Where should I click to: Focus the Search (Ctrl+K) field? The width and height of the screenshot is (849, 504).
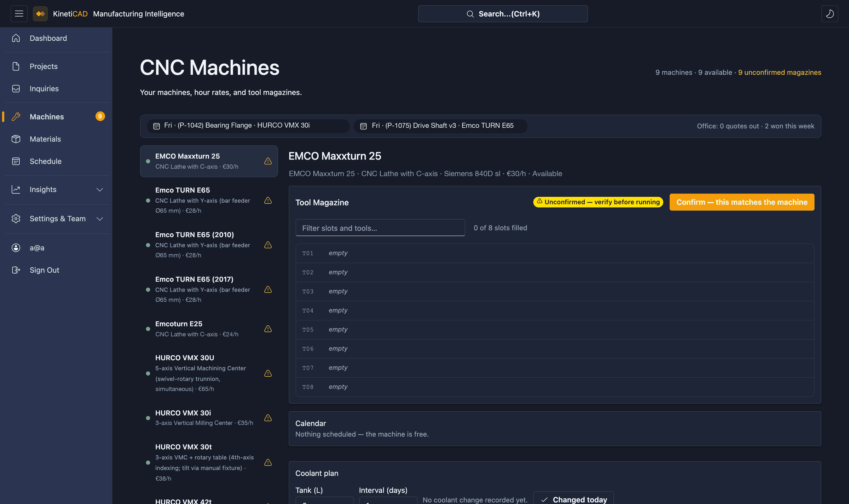503,14
